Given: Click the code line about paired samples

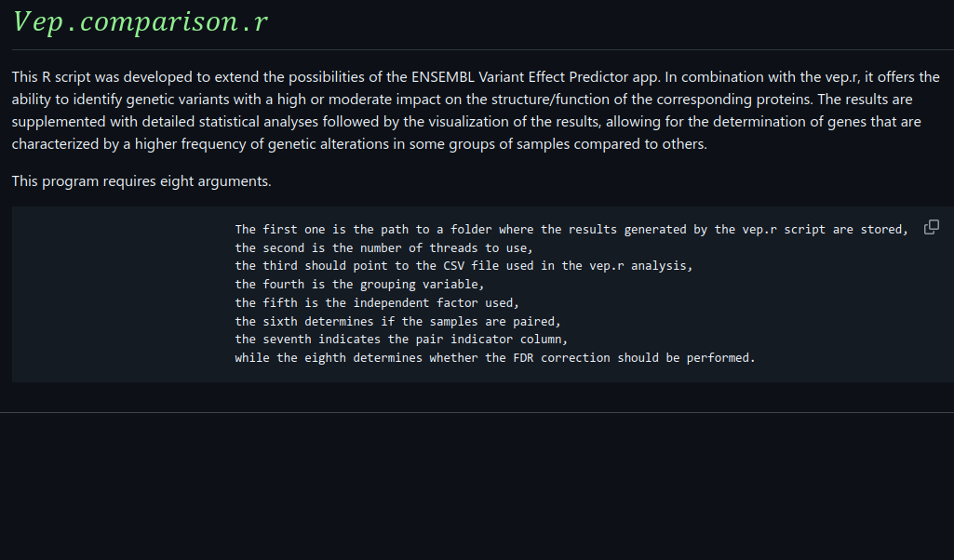Looking at the screenshot, I should [397, 321].
